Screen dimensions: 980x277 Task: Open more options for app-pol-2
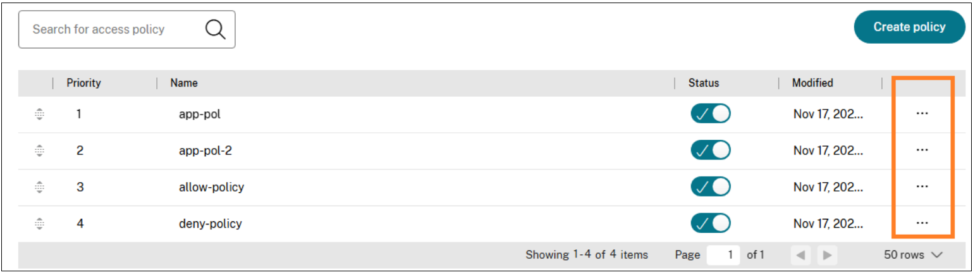click(922, 150)
